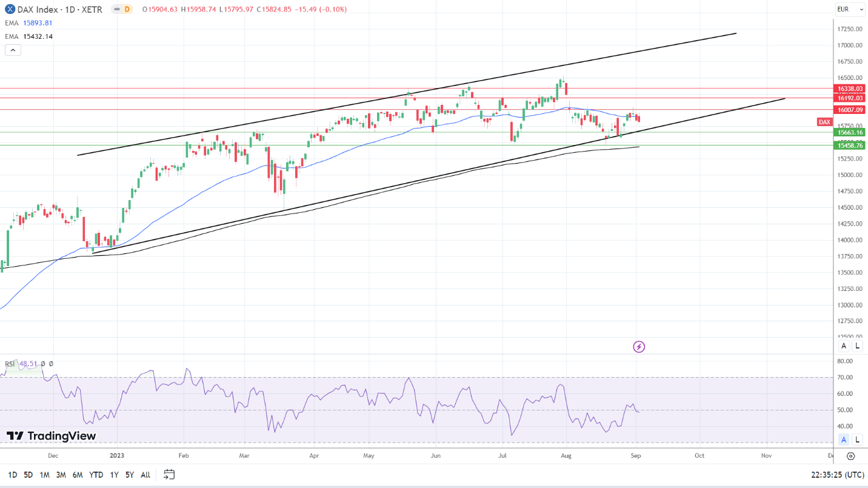Click the Apr label on time axis
Image resolution: width=868 pixels, height=488 pixels.
point(314,455)
